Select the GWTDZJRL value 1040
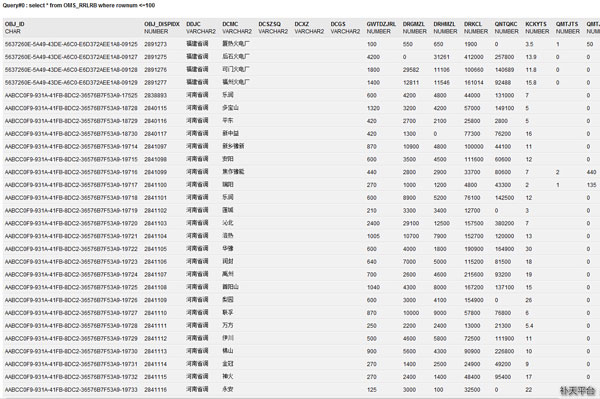Image resolution: width=600 pixels, height=399 pixels. pos(373,287)
